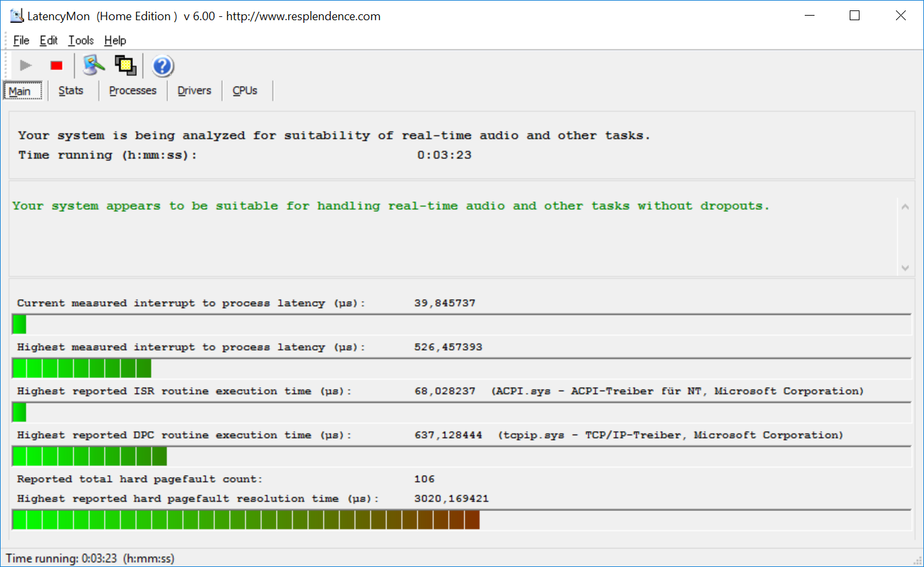Screen dimensions: 924x567
Task: Click the yellow overlapping windows toolbar icon
Action: (x=125, y=65)
